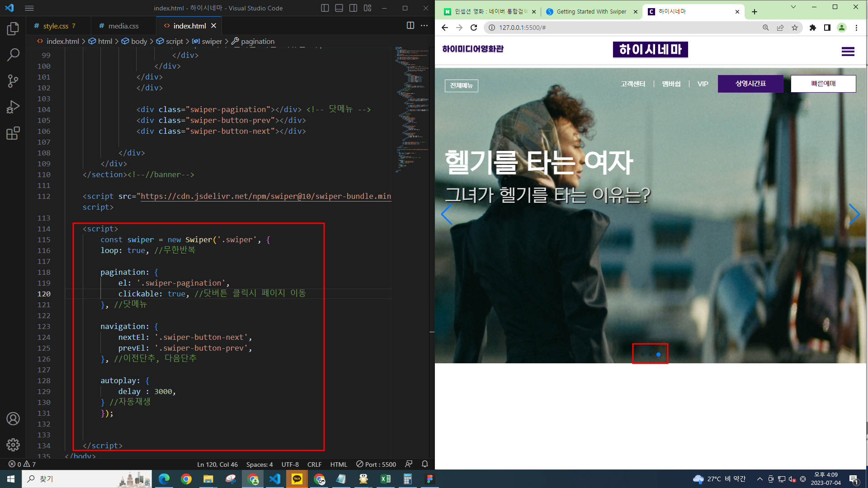Viewport: 868px width, 488px height.
Task: Reload the browser page
Action: (x=474, y=28)
